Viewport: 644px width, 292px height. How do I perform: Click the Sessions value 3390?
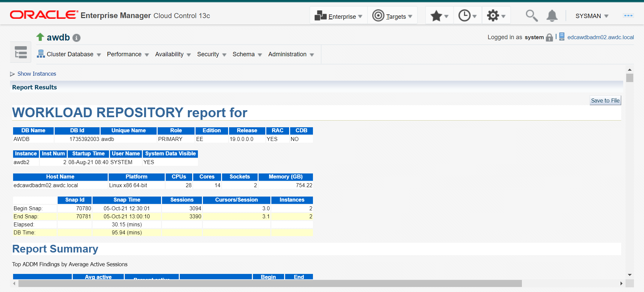point(195,216)
